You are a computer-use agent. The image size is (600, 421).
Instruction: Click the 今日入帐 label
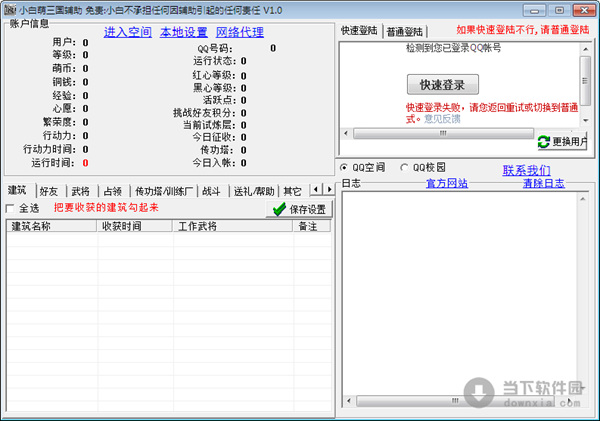pos(214,163)
